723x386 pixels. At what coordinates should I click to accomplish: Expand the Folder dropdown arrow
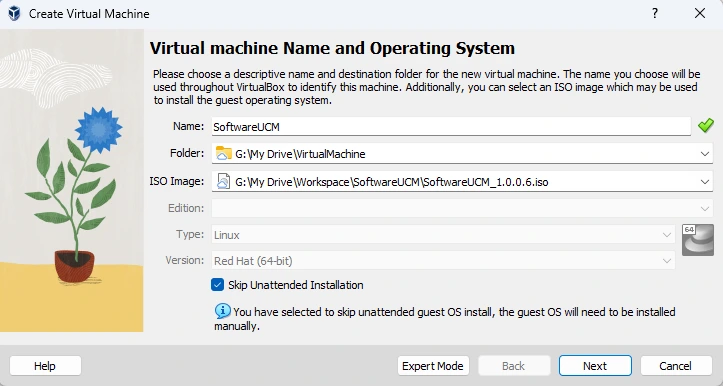coord(705,154)
